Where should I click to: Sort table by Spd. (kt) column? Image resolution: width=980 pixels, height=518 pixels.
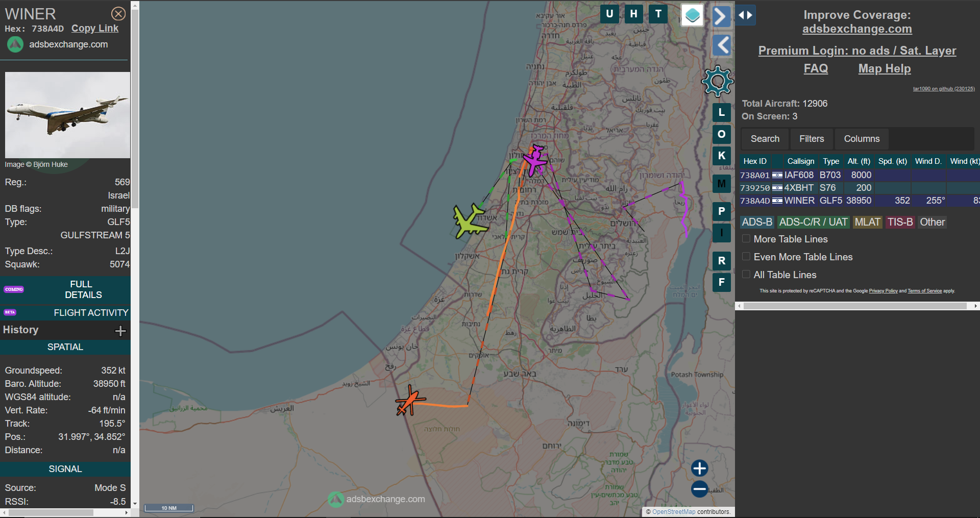tap(892, 161)
